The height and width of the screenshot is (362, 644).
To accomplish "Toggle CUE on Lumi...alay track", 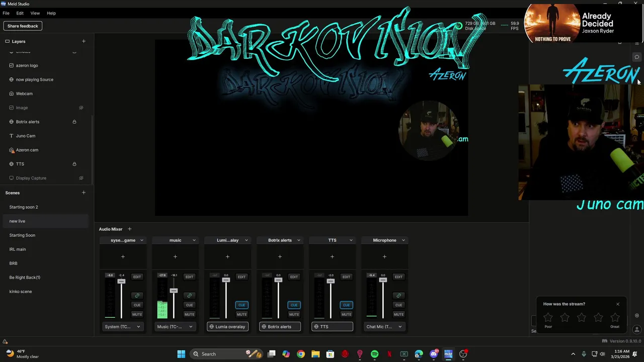I will [242, 305].
